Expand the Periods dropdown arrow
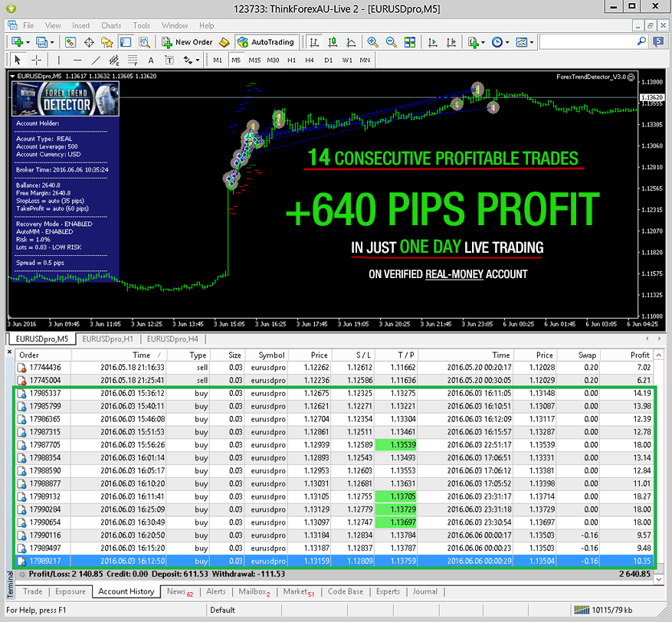Screen dimensions: 672x622 click(507, 42)
